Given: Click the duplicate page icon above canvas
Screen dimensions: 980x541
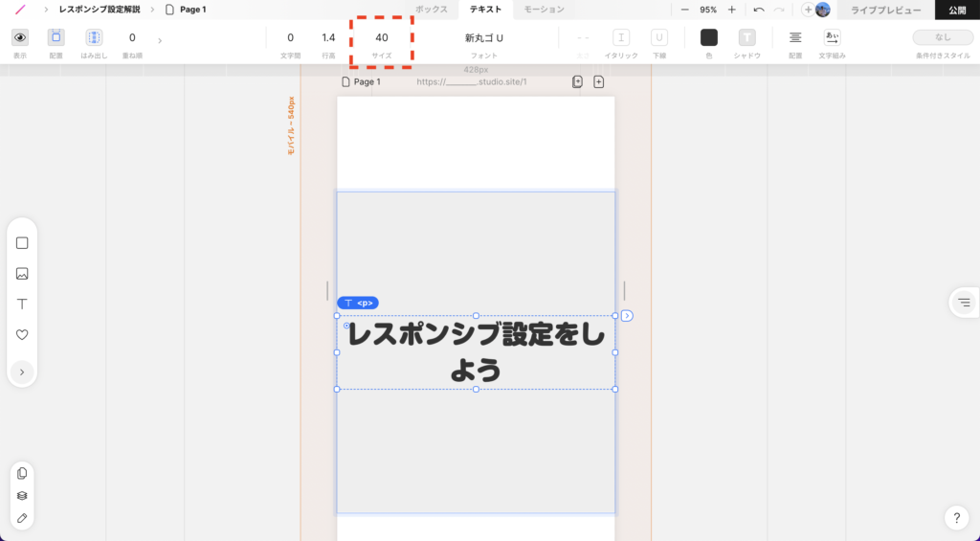Looking at the screenshot, I should click(x=577, y=82).
